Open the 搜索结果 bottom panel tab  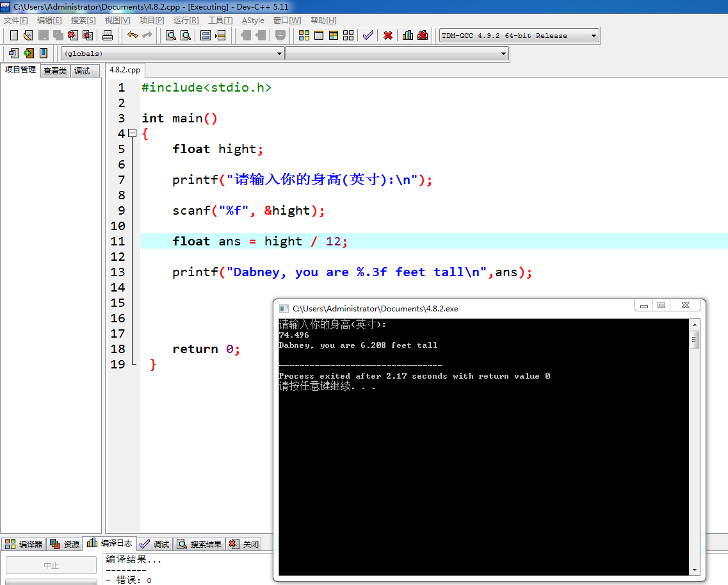point(200,544)
